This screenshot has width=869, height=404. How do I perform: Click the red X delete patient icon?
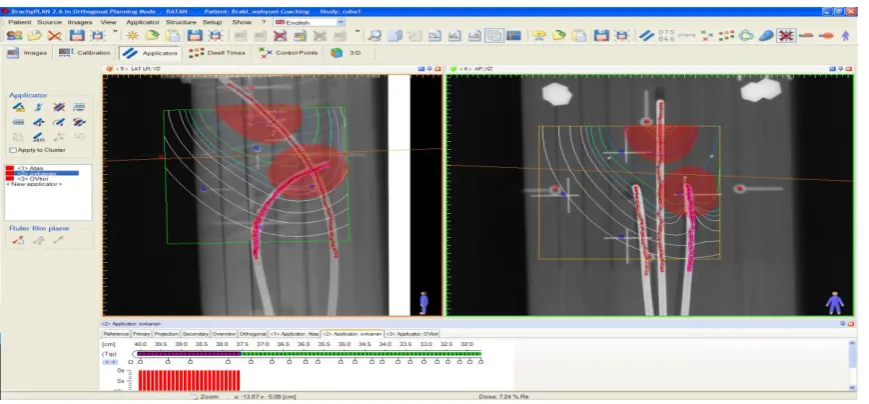click(x=54, y=35)
